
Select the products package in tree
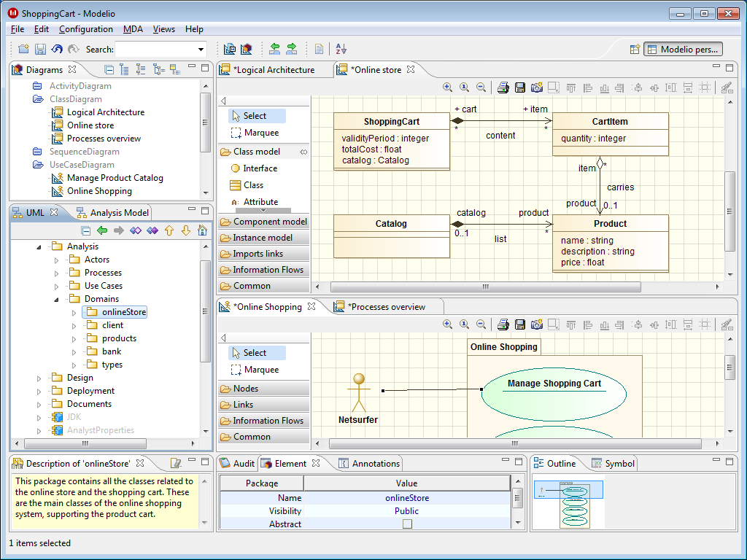(x=112, y=338)
